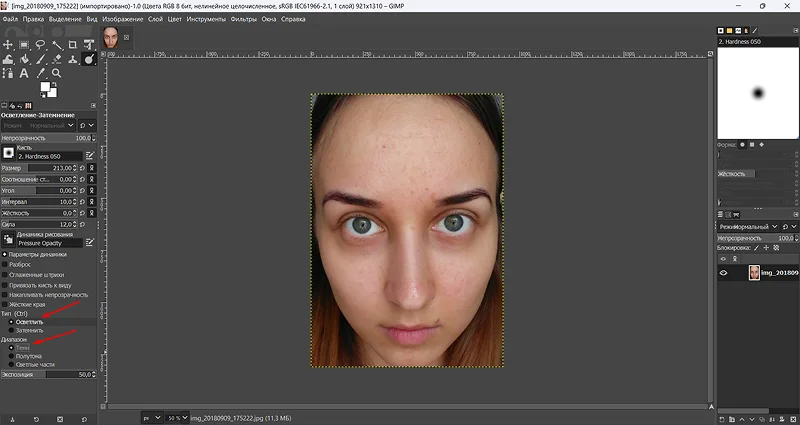Open the layers panel configuration menu
The image size is (800, 425).
coord(795,214)
